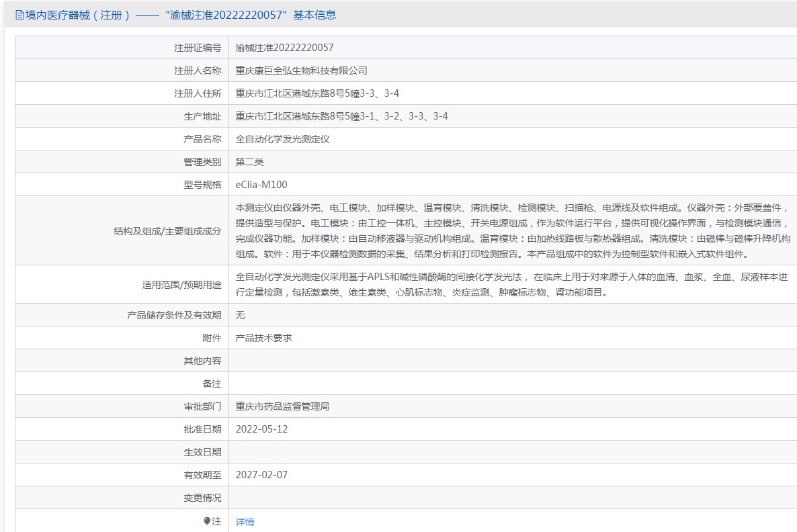Image resolution: width=797 pixels, height=532 pixels.
Task: Click the 注册人名称 label cell
Action: coord(122,71)
